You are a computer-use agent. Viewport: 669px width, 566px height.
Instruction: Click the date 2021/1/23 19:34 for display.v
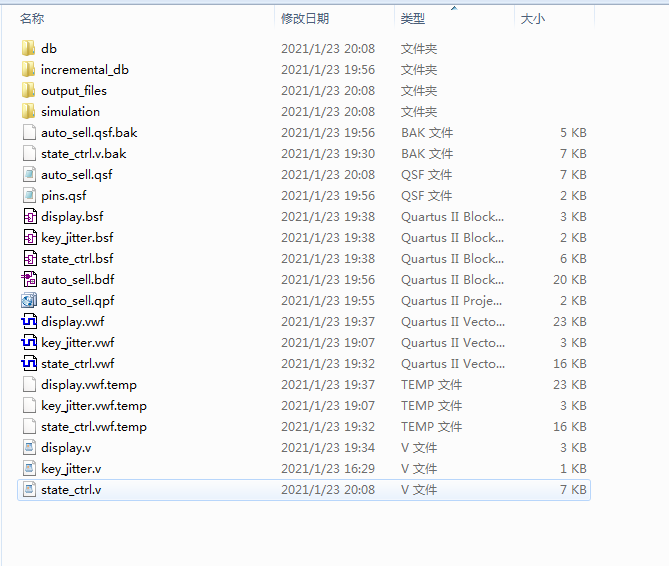(328, 448)
